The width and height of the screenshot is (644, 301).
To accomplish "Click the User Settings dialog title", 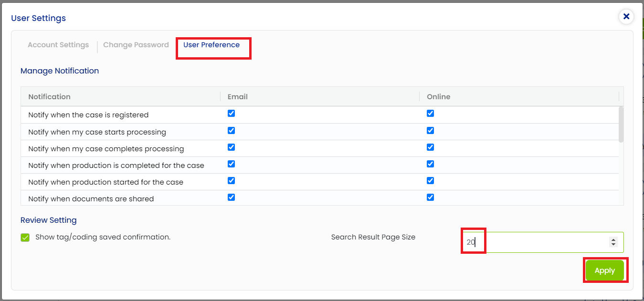I will 38,18.
